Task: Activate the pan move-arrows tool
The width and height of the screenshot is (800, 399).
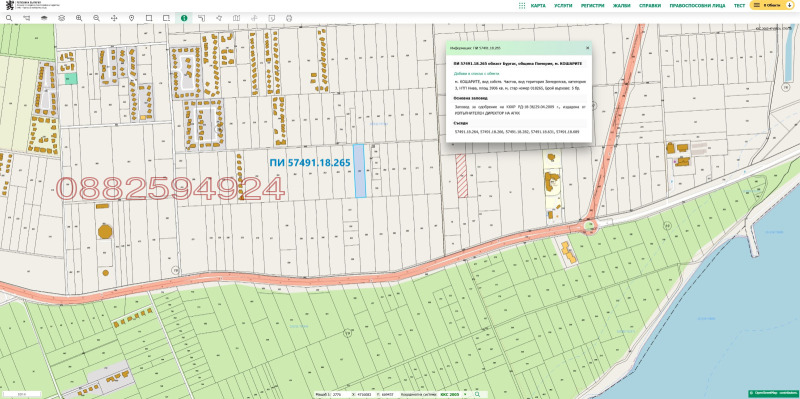Action: (x=114, y=18)
